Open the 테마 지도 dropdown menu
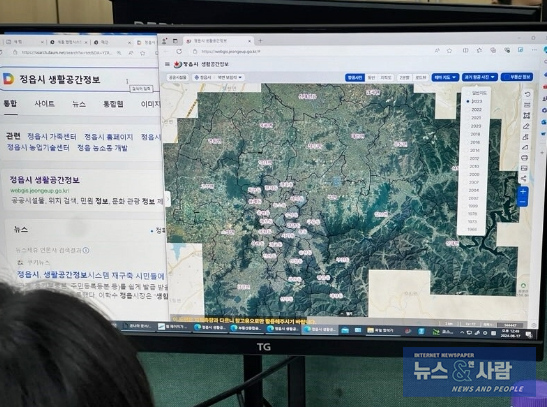Image resolution: width=547 pixels, height=407 pixels. (x=445, y=77)
